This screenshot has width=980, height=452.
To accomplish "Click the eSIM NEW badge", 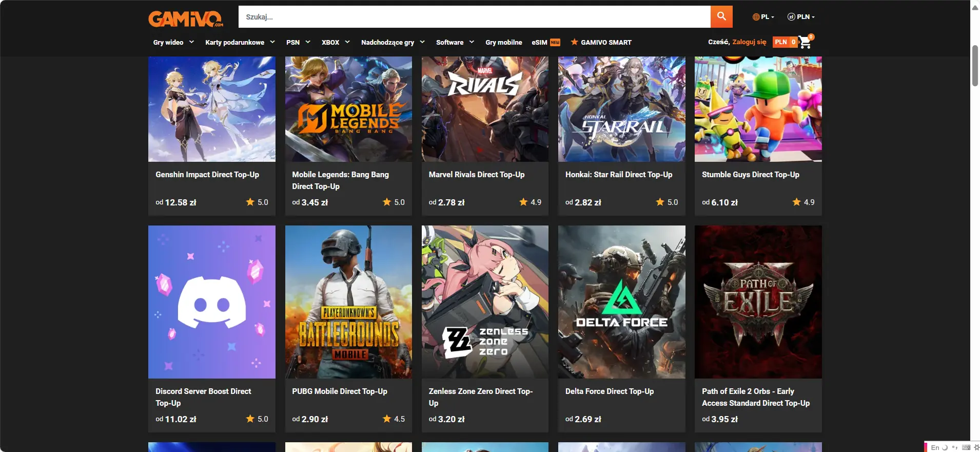I will (555, 43).
